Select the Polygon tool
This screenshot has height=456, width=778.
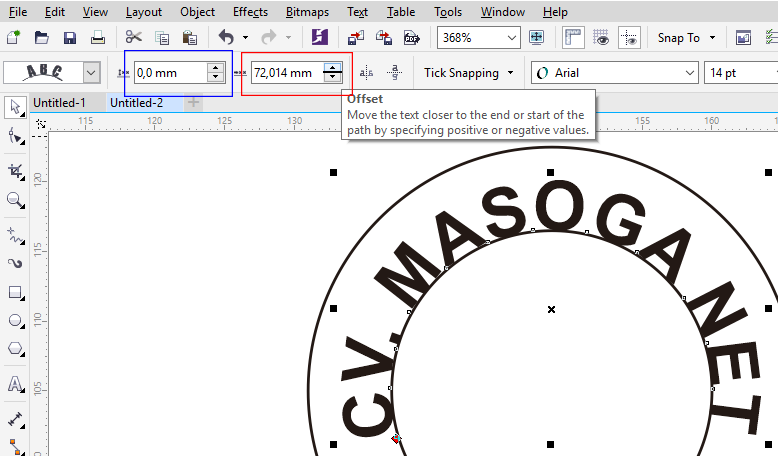(15, 349)
